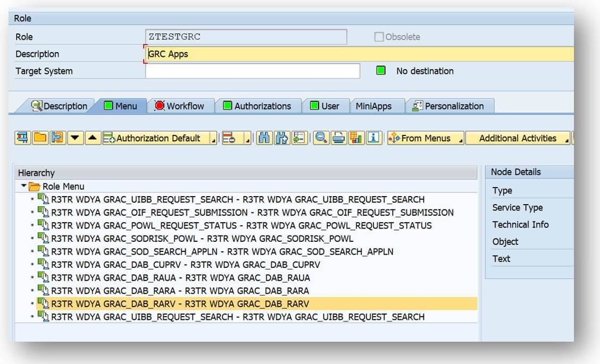Click the colored legend chart icon
This screenshot has height=364, width=600.
[x=355, y=138]
